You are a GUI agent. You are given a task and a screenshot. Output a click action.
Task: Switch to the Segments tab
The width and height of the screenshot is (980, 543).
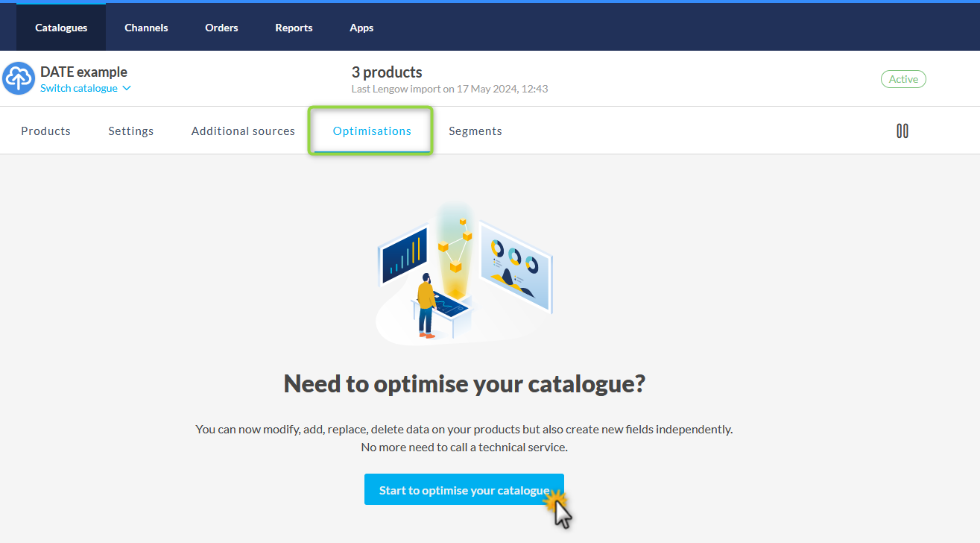[475, 131]
